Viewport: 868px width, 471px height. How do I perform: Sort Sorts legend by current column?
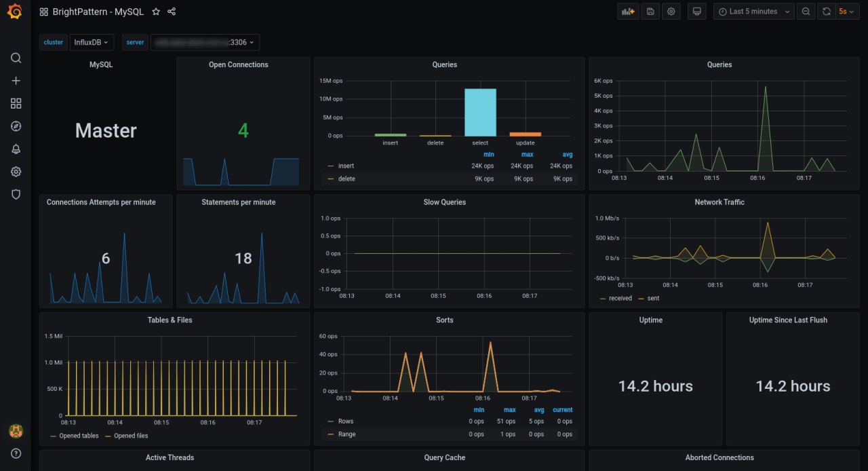[x=562, y=410]
